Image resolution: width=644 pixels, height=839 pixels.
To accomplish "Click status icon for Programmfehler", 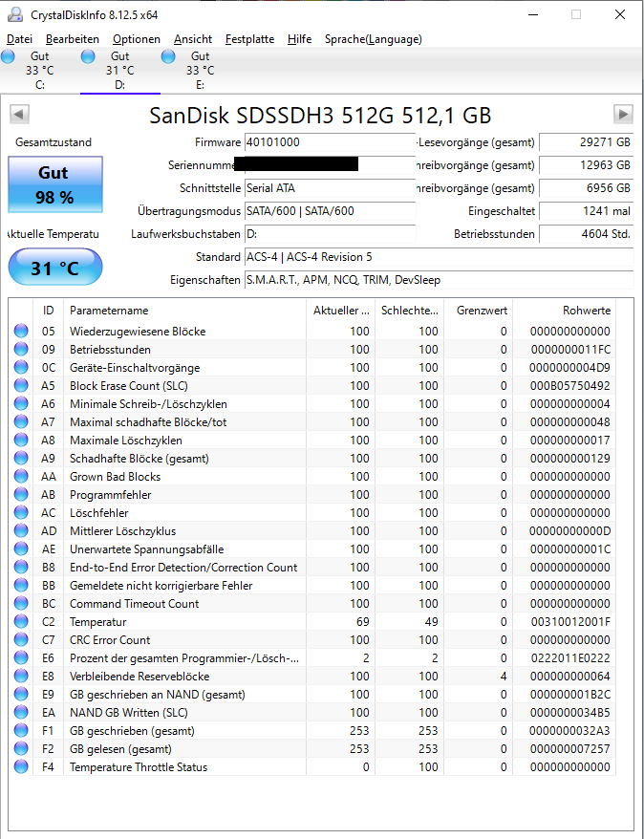I will [x=21, y=495].
